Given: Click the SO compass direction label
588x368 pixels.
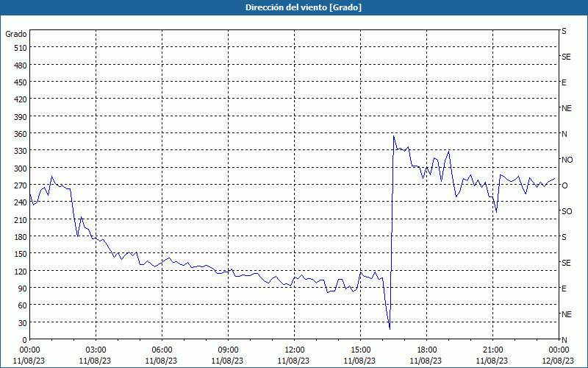Looking at the screenshot, I should [567, 211].
